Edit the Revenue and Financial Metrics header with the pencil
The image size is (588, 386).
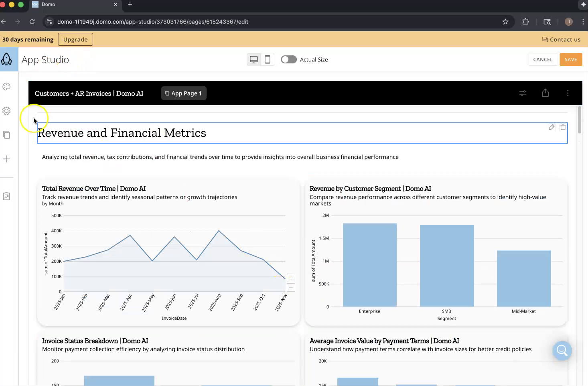tap(552, 127)
